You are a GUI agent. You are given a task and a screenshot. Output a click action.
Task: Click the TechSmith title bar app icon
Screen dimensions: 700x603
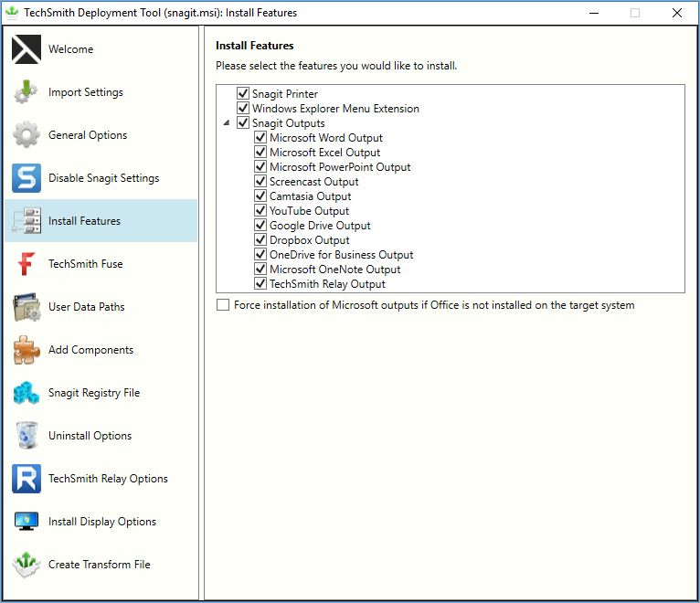click(x=12, y=13)
